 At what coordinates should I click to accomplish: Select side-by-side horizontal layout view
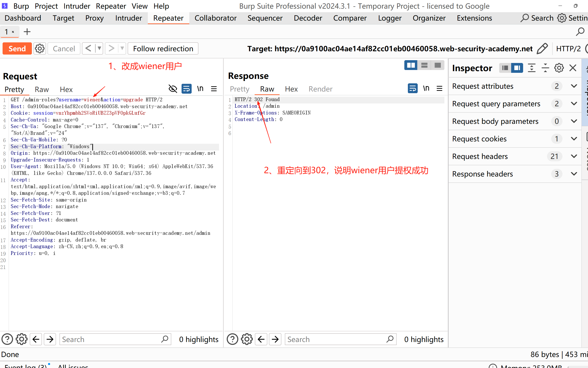pyautogui.click(x=411, y=65)
